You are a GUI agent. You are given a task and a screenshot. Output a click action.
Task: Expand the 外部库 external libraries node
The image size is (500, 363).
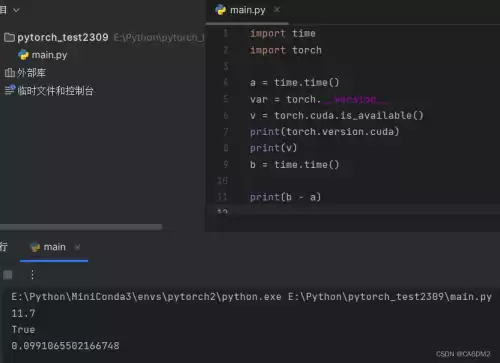point(31,73)
